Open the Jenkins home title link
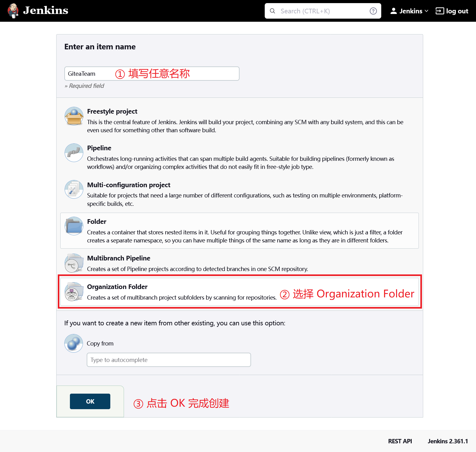Screen dimensions: 476x452 [x=46, y=11]
